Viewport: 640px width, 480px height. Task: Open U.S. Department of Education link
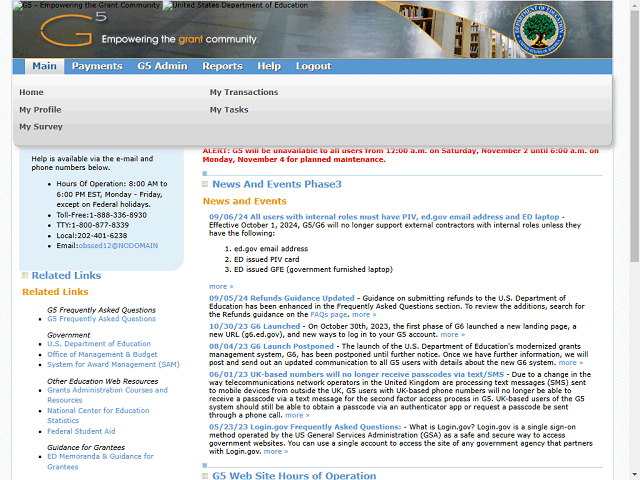(99, 344)
